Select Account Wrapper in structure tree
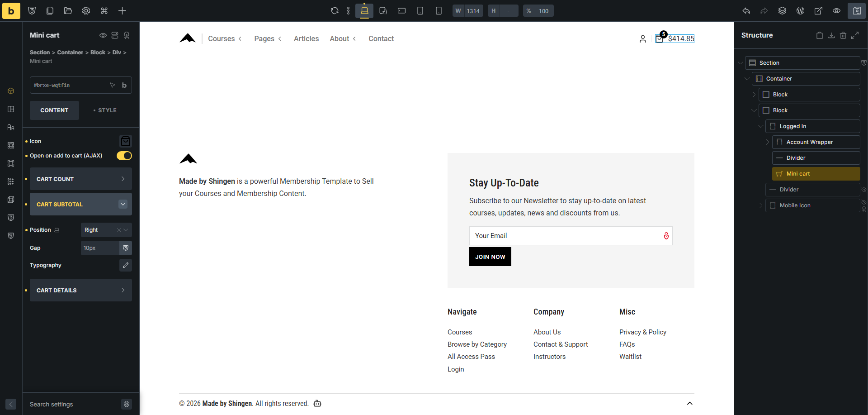Image resolution: width=868 pixels, height=415 pixels. click(x=809, y=142)
